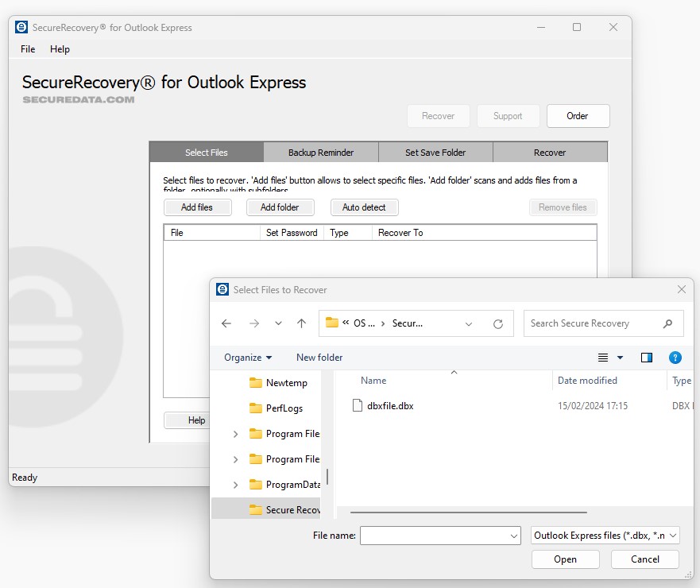This screenshot has width=700, height=588.
Task: Open the Organize dropdown menu
Action: pos(248,358)
